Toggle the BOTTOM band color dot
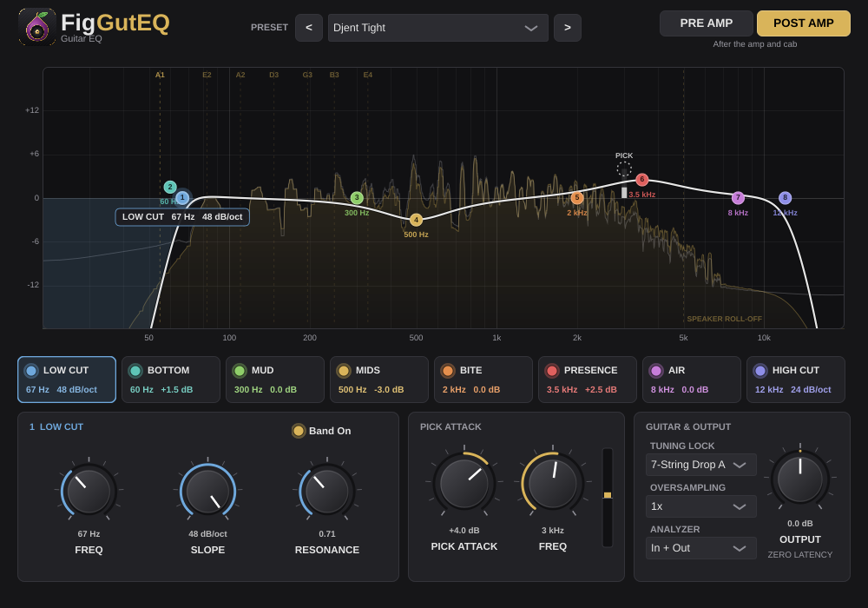Screen dimensions: 868x608 click(x=135, y=371)
